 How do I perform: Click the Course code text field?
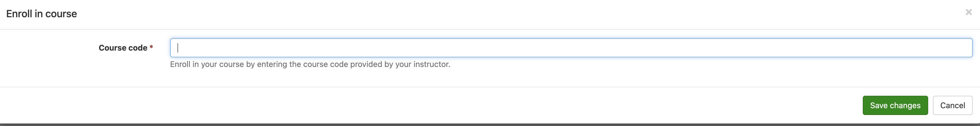571,48
